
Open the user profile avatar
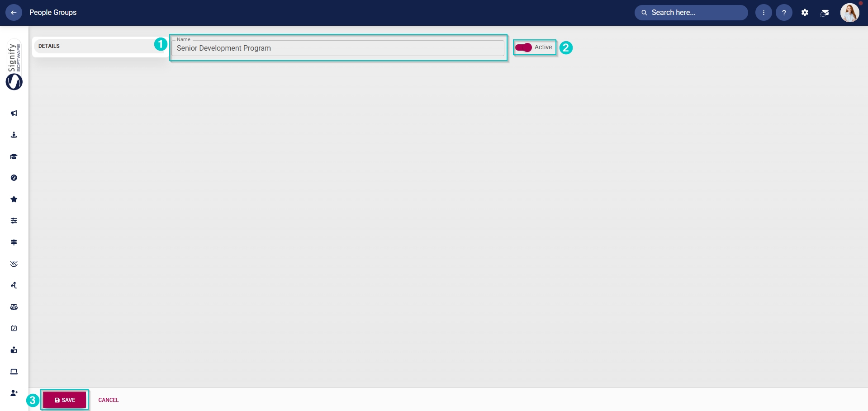pos(850,13)
